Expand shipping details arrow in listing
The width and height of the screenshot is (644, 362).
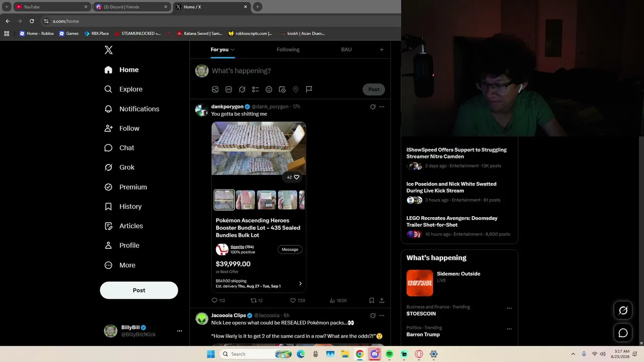tap(300, 284)
